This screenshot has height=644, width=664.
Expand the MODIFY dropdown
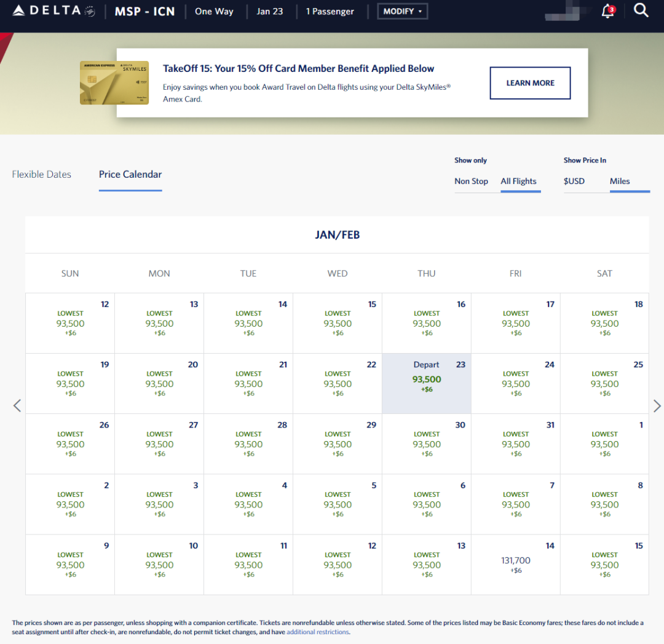click(x=402, y=12)
